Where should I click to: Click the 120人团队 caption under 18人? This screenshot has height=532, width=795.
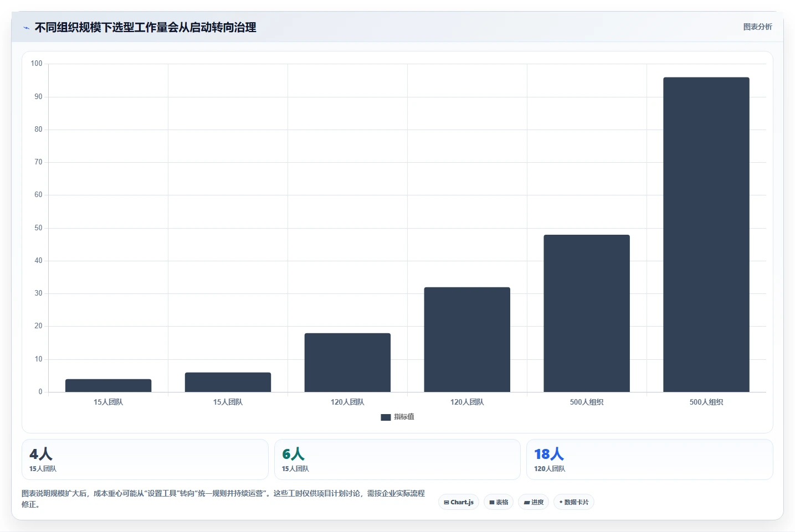[550, 469]
